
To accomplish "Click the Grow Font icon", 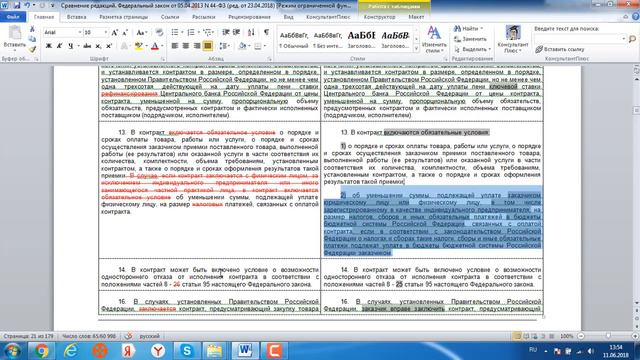I will (x=115, y=32).
